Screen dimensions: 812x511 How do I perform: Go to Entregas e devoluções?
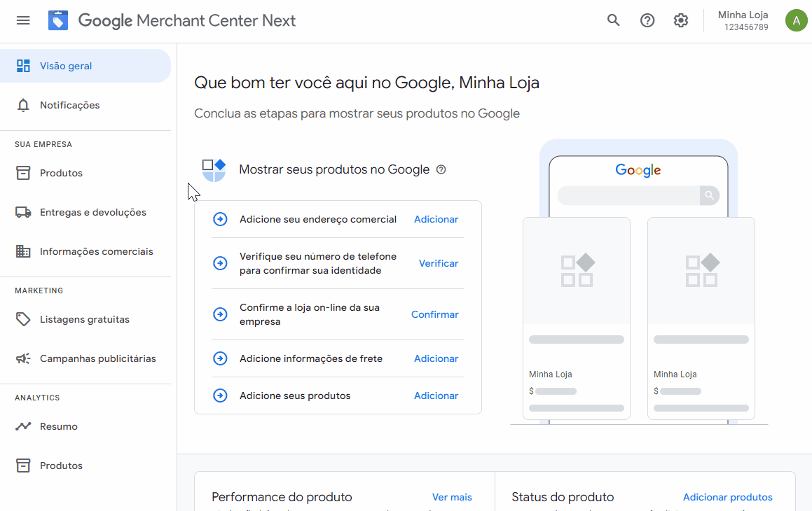(92, 212)
